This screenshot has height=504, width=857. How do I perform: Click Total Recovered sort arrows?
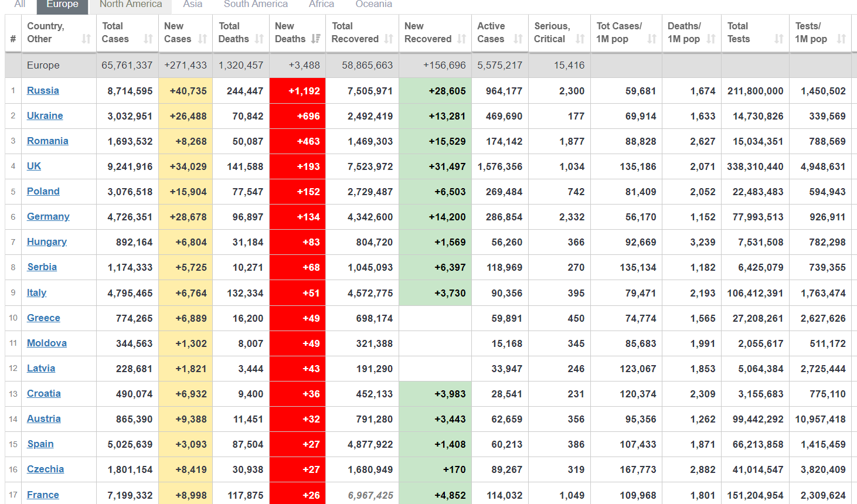(389, 39)
